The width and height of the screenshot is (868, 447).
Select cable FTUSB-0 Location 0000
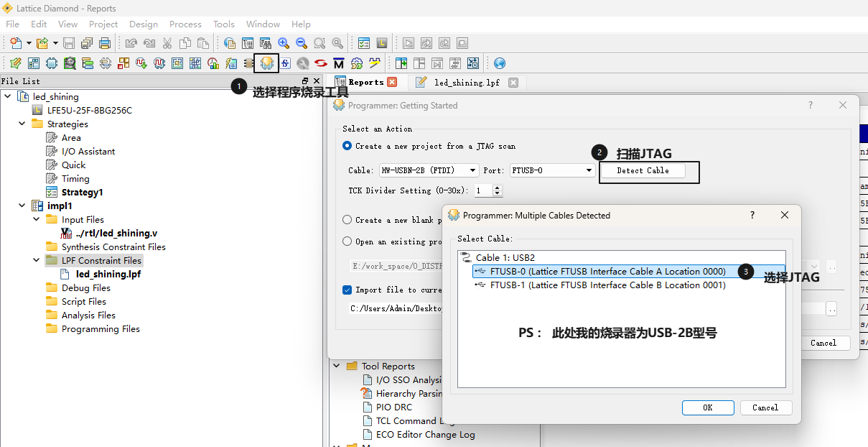click(x=607, y=271)
